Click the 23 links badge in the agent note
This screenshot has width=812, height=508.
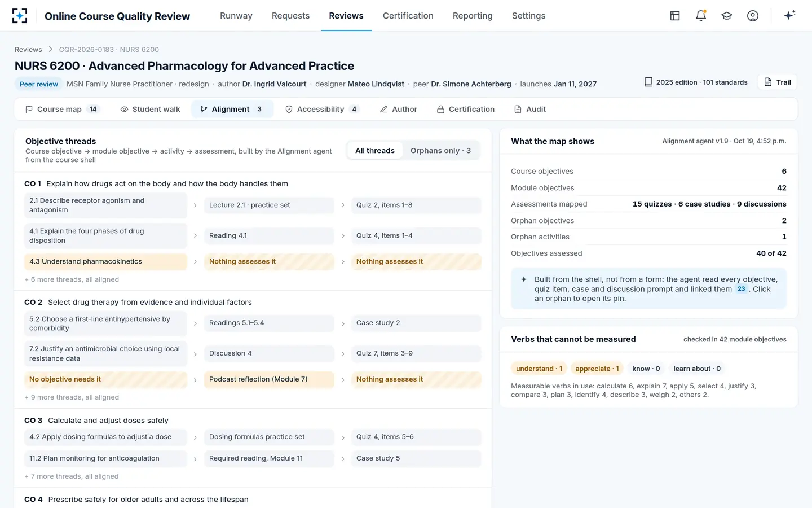(741, 289)
